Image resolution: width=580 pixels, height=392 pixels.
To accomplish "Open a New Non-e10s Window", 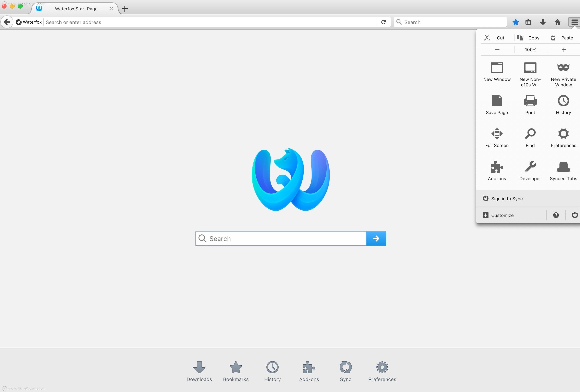I will (530, 74).
